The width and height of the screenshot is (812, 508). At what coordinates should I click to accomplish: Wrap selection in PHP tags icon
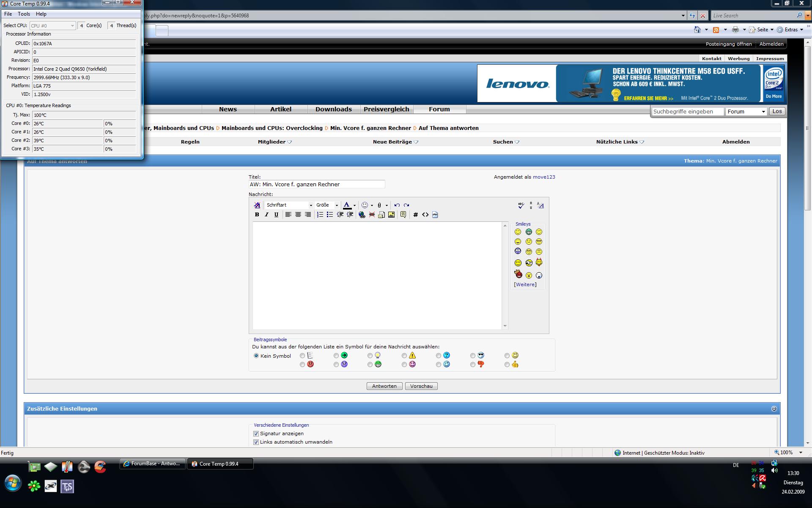[435, 215]
